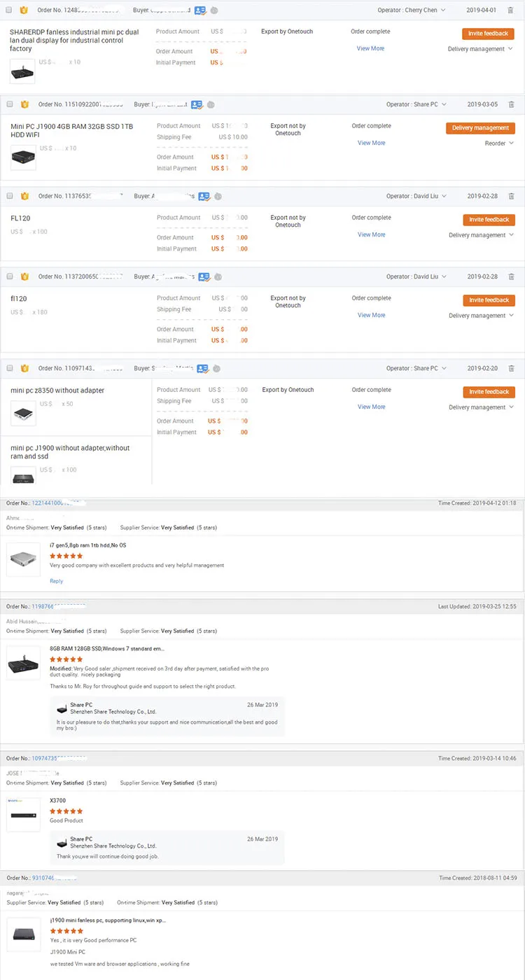Select the order checkbox for 2019-04-01 order
Image resolution: width=525 pixels, height=980 pixels.
tap(10, 10)
